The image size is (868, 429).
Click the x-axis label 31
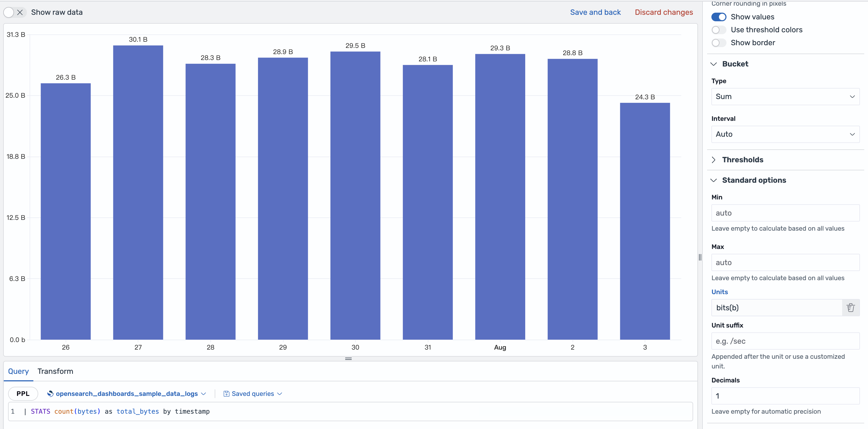(x=428, y=347)
